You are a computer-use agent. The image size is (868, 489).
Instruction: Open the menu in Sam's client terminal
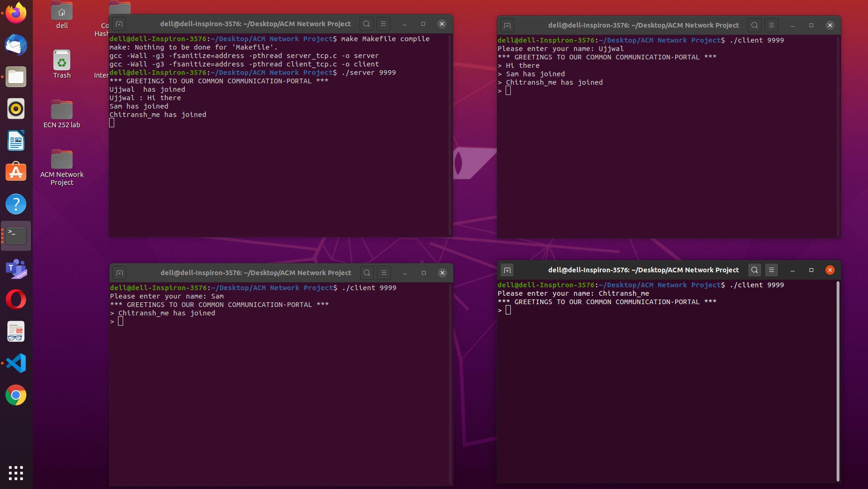(x=383, y=272)
